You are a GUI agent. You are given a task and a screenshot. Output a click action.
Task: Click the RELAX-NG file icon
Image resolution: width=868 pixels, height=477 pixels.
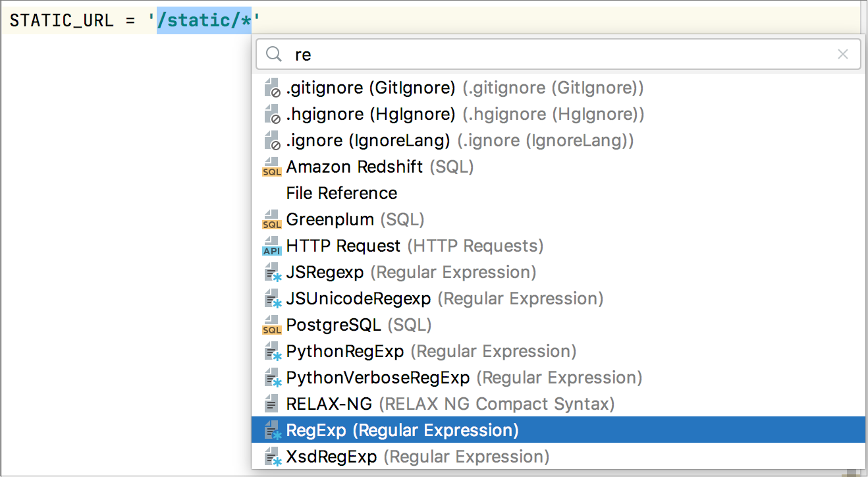pos(272,404)
